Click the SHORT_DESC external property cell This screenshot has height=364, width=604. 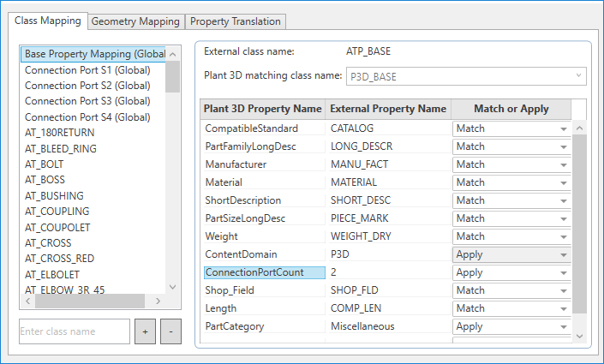[x=390, y=200]
